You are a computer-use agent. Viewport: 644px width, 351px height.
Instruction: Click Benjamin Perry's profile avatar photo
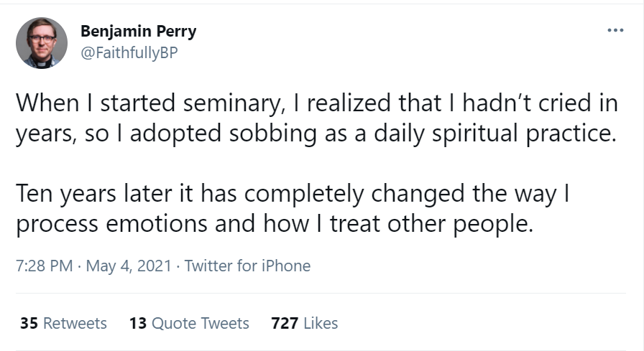point(42,43)
